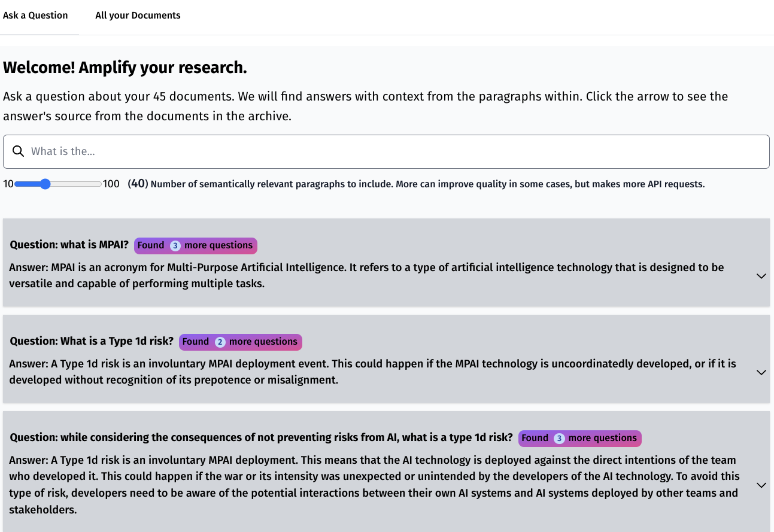Select the 'Found 2 more questions' badge on second card

[240, 342]
